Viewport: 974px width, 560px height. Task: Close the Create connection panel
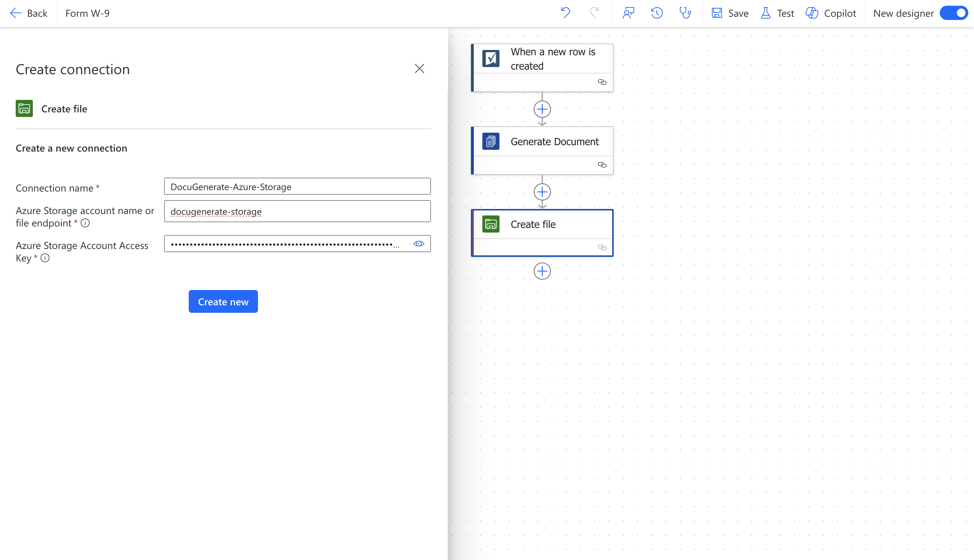[419, 68]
